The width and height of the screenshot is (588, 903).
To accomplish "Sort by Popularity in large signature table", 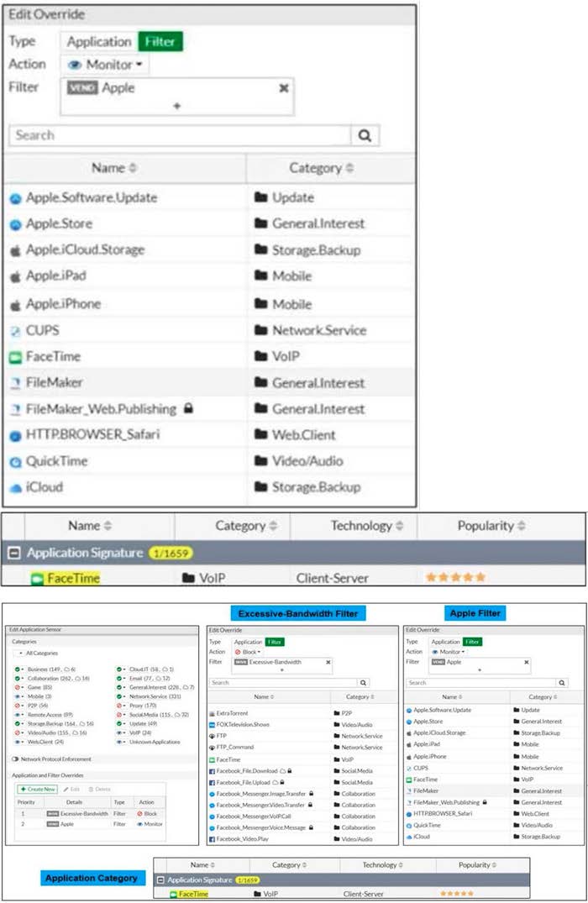I will pos(491,526).
